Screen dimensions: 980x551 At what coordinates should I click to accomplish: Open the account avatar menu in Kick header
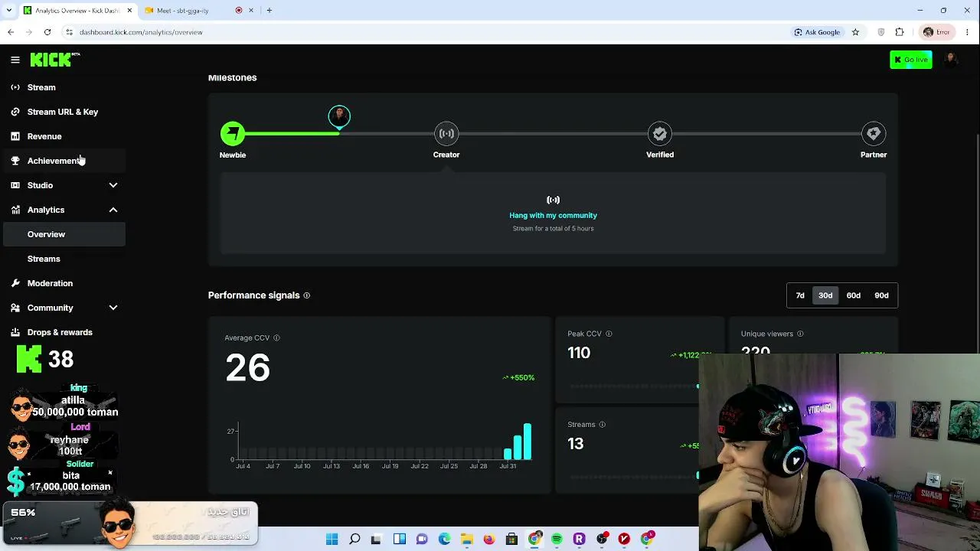point(952,60)
